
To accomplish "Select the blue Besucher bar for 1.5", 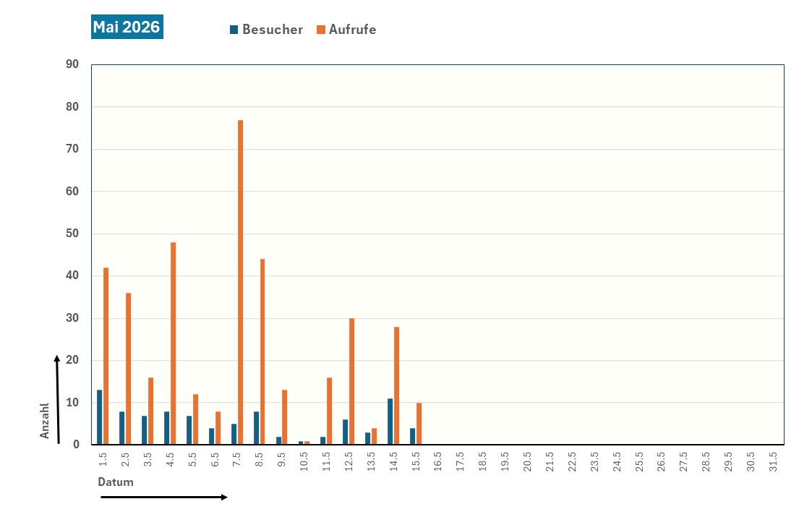I will (100, 417).
